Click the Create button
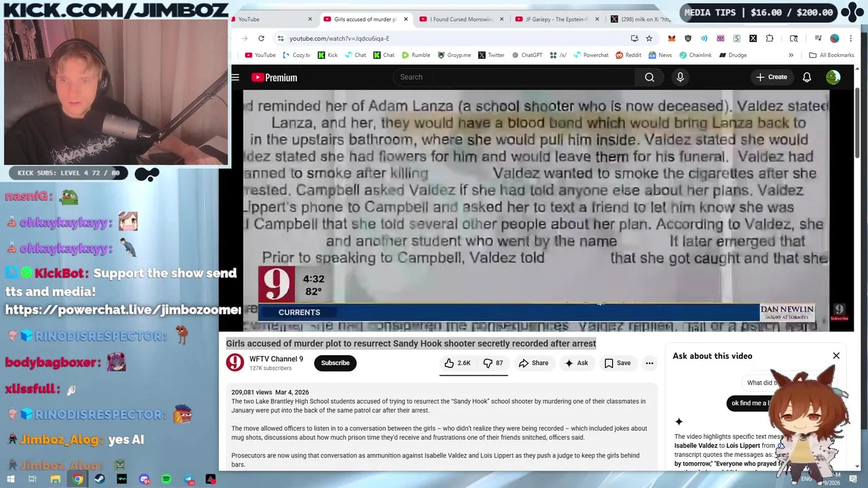Screen dimensions: 868x488 pos(772,77)
